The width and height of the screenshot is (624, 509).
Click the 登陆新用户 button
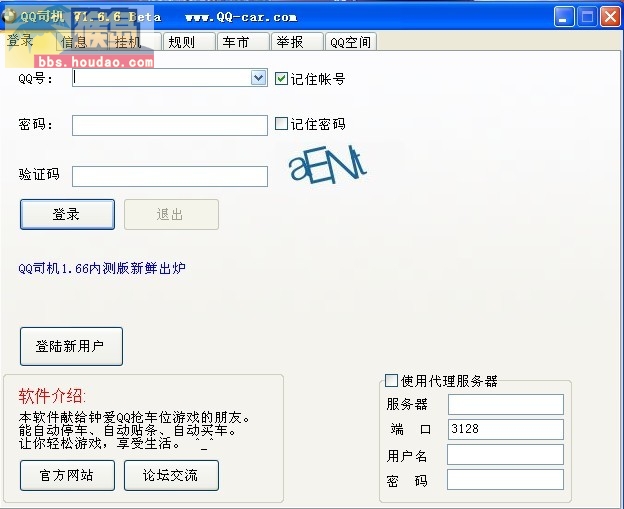[71, 346]
